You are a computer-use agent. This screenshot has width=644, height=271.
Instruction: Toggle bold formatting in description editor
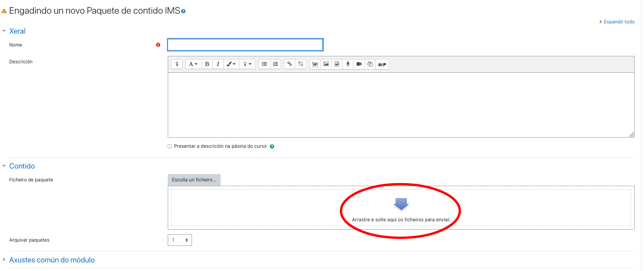[207, 64]
